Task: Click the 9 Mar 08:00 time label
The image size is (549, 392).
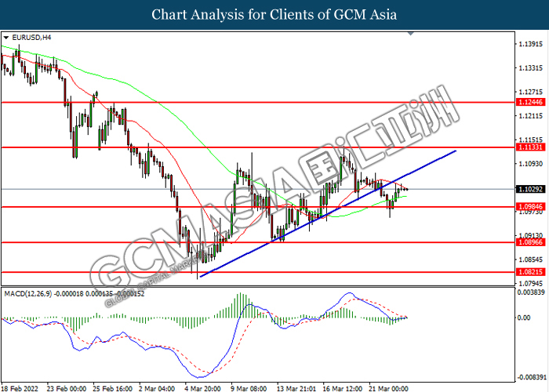Action: pyautogui.click(x=249, y=389)
